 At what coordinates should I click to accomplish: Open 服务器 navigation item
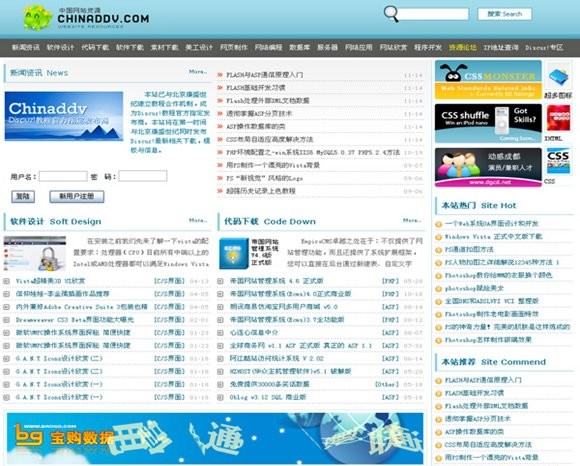pos(327,47)
